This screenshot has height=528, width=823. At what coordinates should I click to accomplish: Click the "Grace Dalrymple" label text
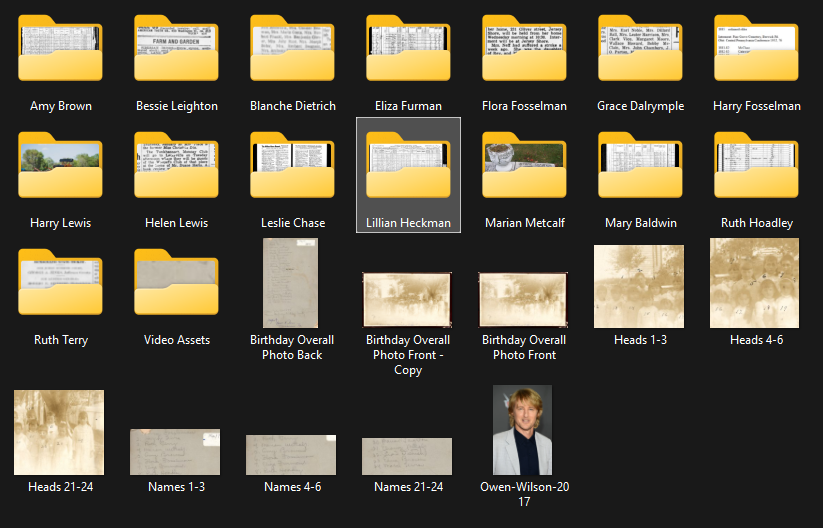[640, 106]
